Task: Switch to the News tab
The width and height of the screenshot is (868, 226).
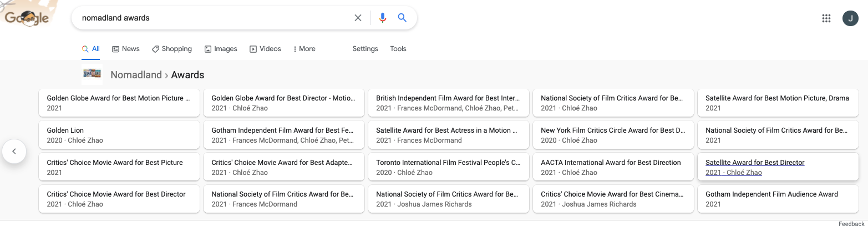Action: click(x=126, y=49)
